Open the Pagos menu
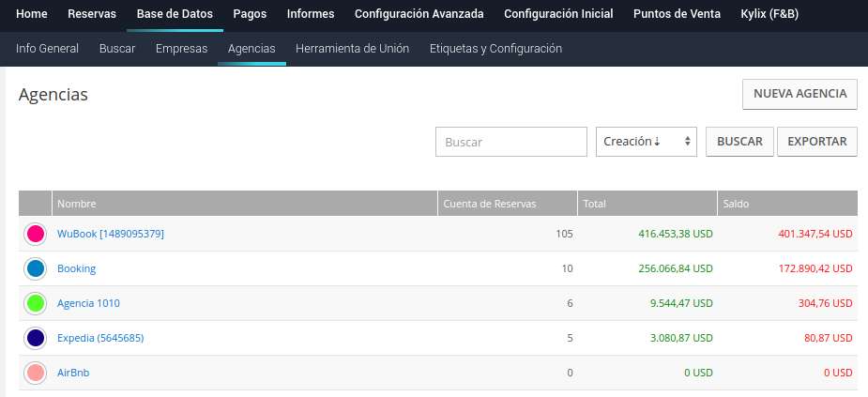This screenshot has width=868, height=397. click(250, 14)
